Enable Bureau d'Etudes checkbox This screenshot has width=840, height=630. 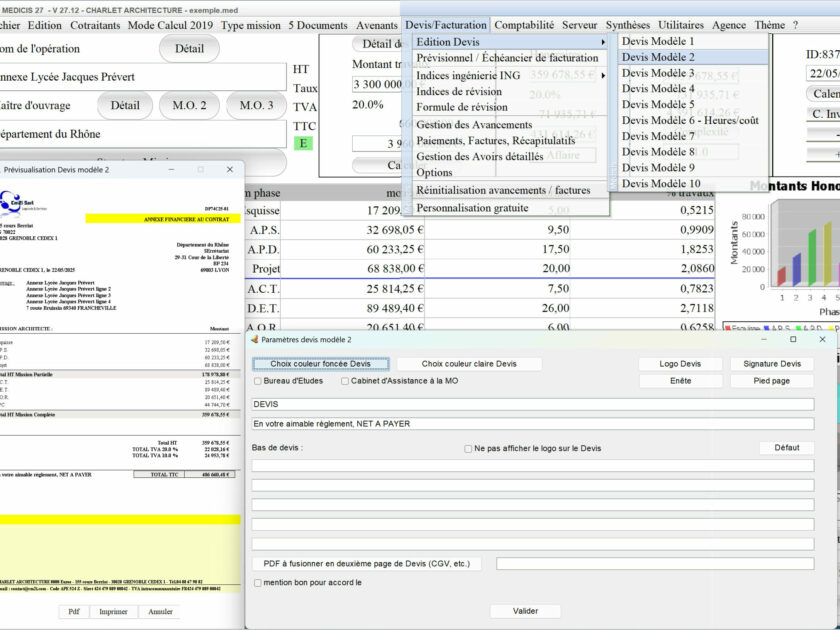click(x=258, y=381)
